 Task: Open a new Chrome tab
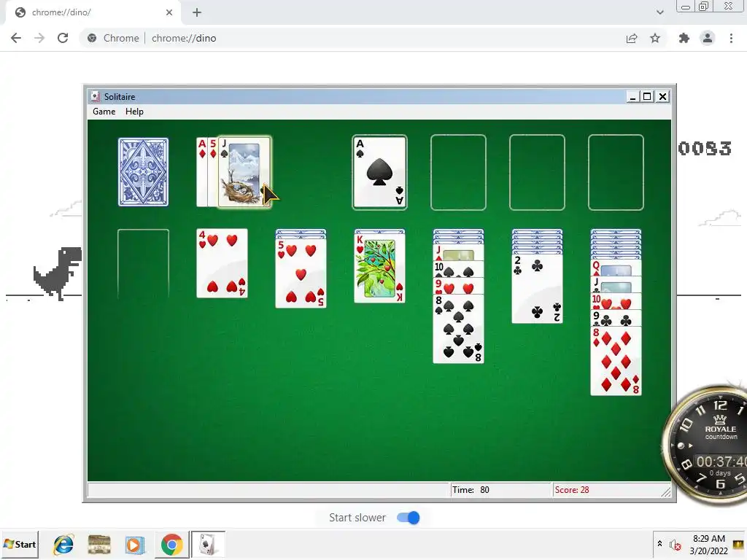[197, 12]
